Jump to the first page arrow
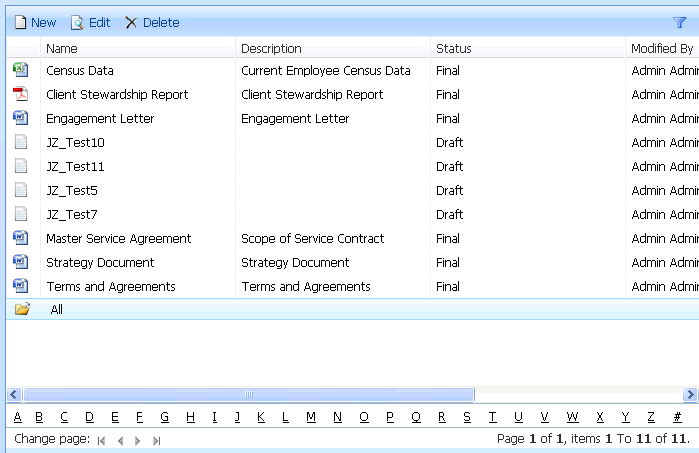The image size is (699, 453). 101,440
